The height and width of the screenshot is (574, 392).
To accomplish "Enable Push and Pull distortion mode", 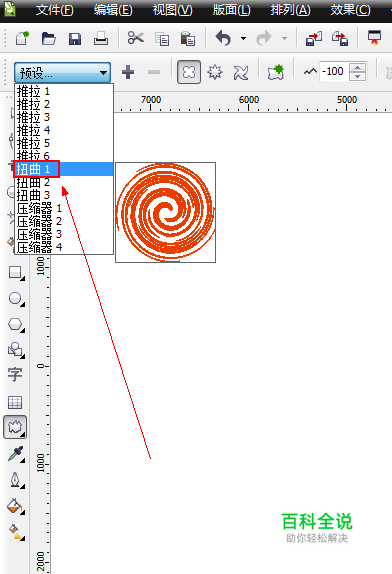I will [x=189, y=72].
